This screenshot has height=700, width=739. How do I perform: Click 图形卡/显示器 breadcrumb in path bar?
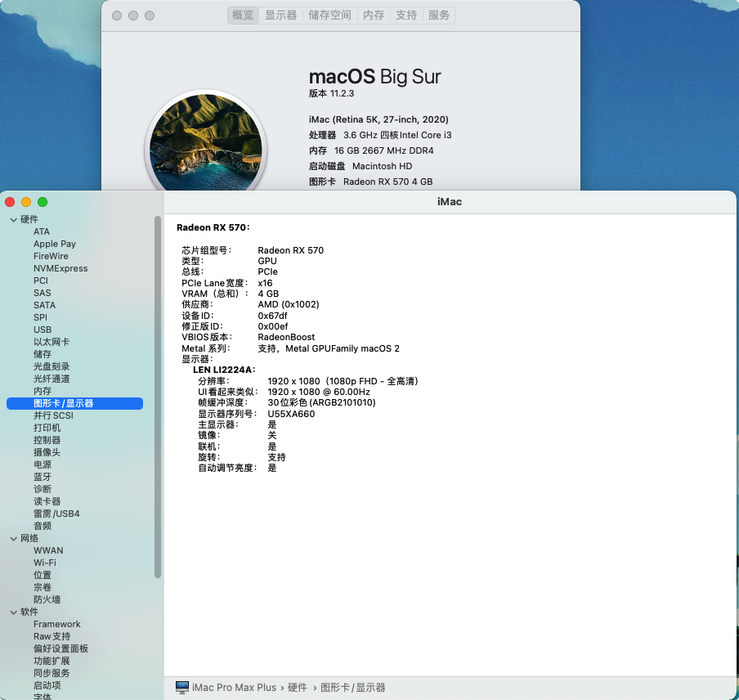coord(353,687)
